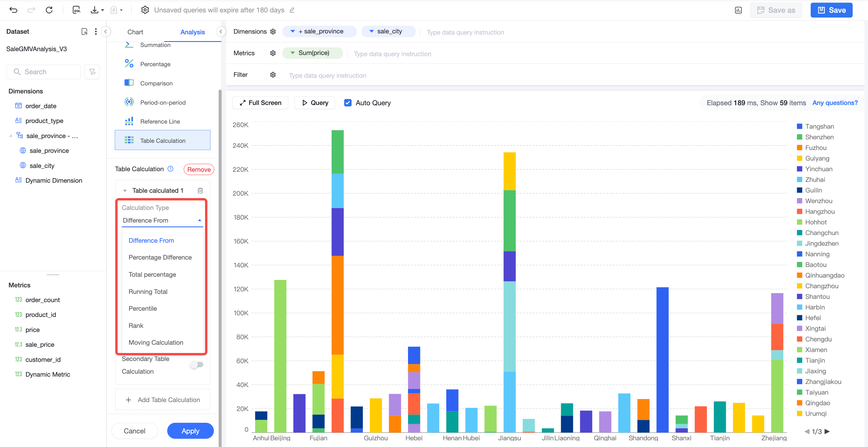The image size is (868, 447).
Task: Switch to the Chart tab
Action: coord(135,32)
